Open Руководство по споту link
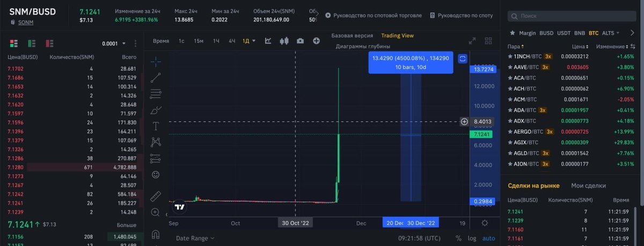Screen dimensions: 644x246 point(461,16)
